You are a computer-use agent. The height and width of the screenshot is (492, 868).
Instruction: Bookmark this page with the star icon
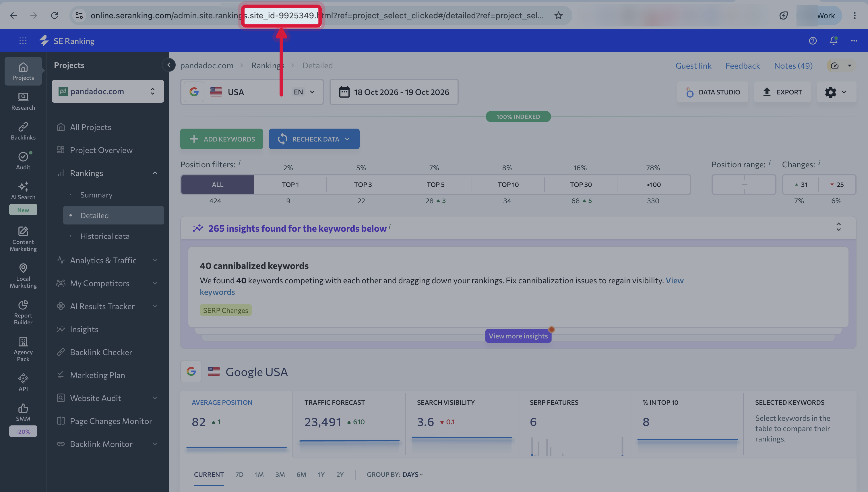coord(559,16)
